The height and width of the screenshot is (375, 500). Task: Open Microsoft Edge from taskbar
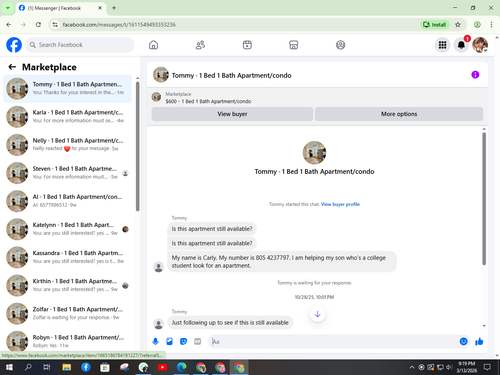coord(182,367)
